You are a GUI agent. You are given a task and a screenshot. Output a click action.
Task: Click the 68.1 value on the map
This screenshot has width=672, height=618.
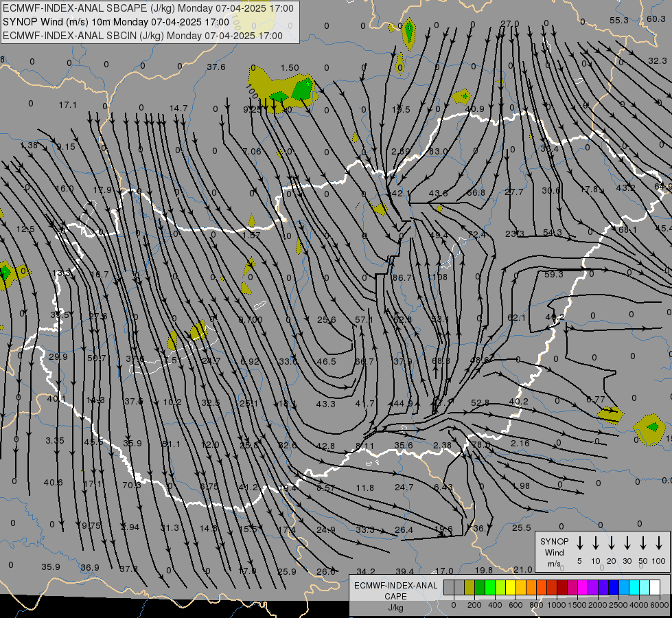coord(627,230)
